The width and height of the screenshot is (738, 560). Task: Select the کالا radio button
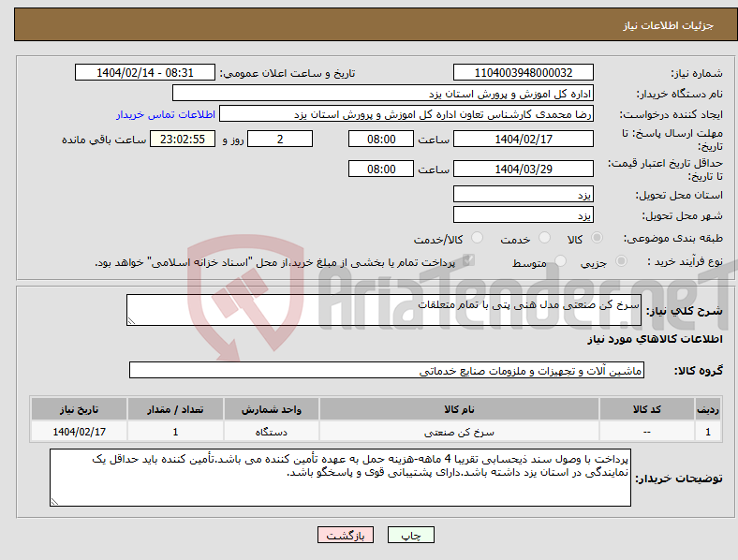(597, 238)
